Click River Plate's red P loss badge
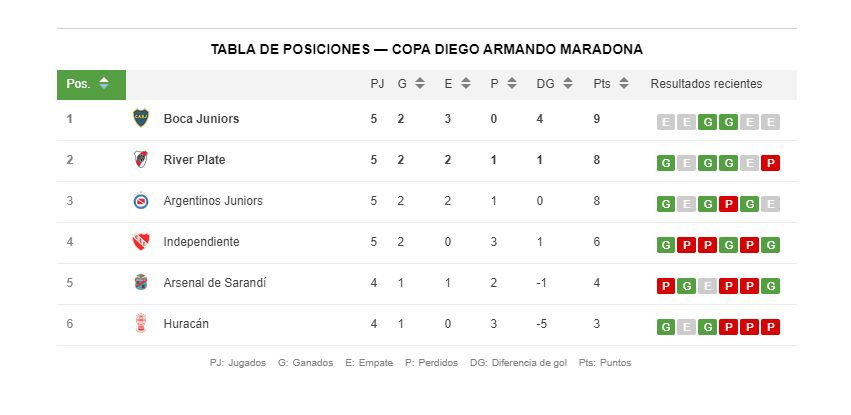 click(770, 163)
